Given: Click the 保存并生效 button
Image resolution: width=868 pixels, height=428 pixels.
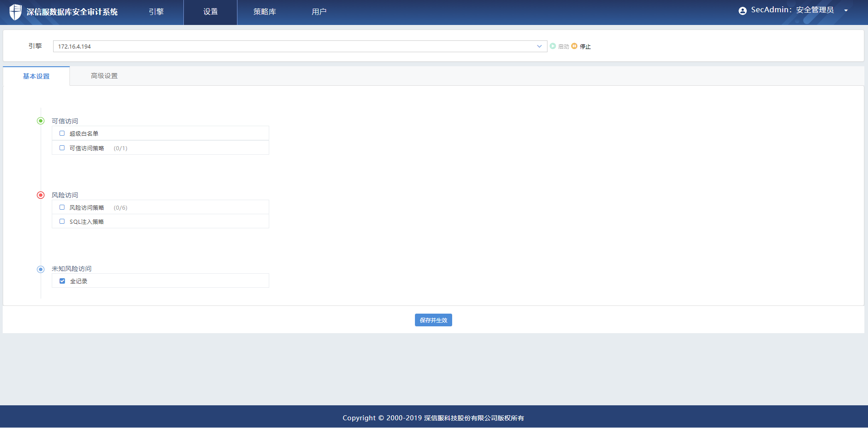Looking at the screenshot, I should [433, 320].
